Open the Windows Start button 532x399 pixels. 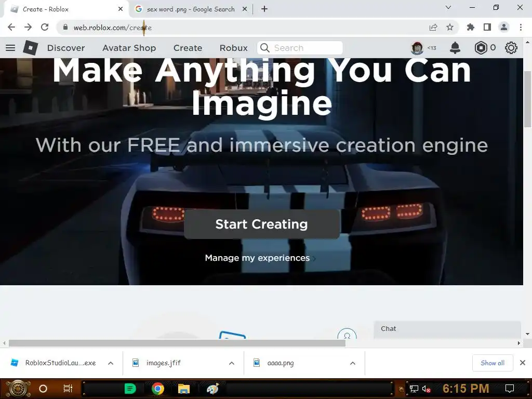coord(18,389)
